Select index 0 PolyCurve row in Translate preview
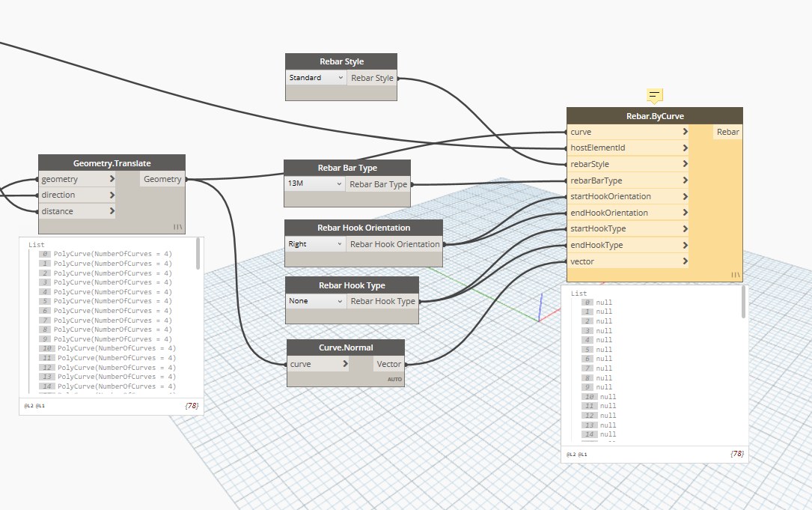The height and width of the screenshot is (510, 812). tap(106, 254)
